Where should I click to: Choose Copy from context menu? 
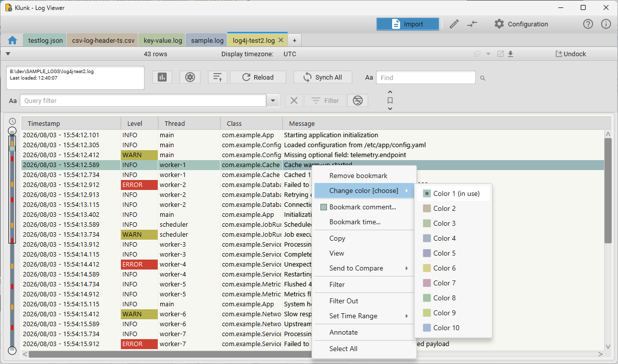coord(364,238)
